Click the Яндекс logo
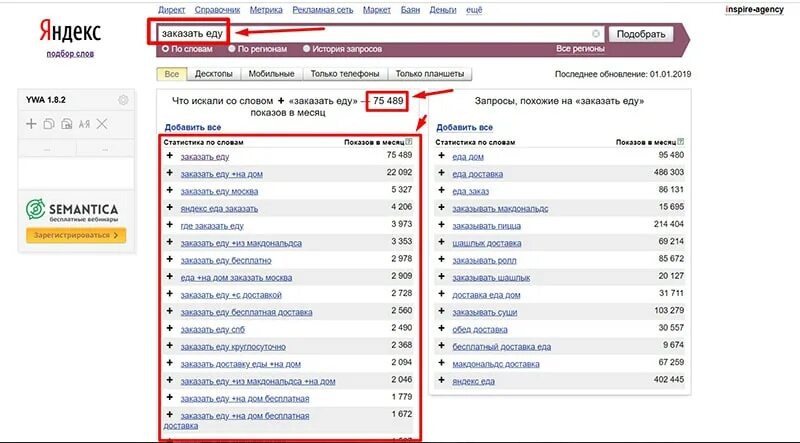This screenshot has width=800, height=443. [x=70, y=32]
